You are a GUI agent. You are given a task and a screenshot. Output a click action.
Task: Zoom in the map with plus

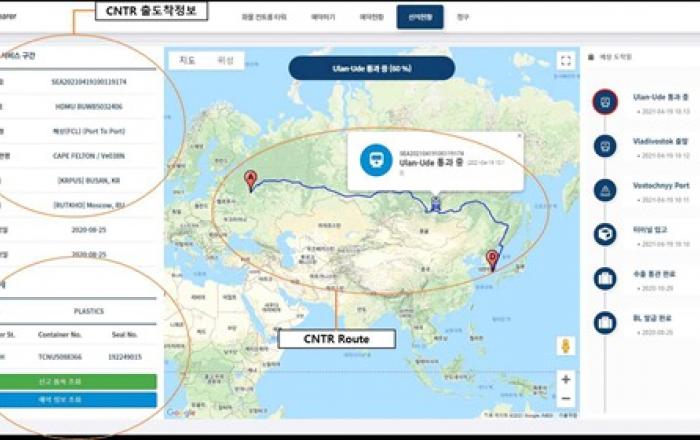point(566,379)
